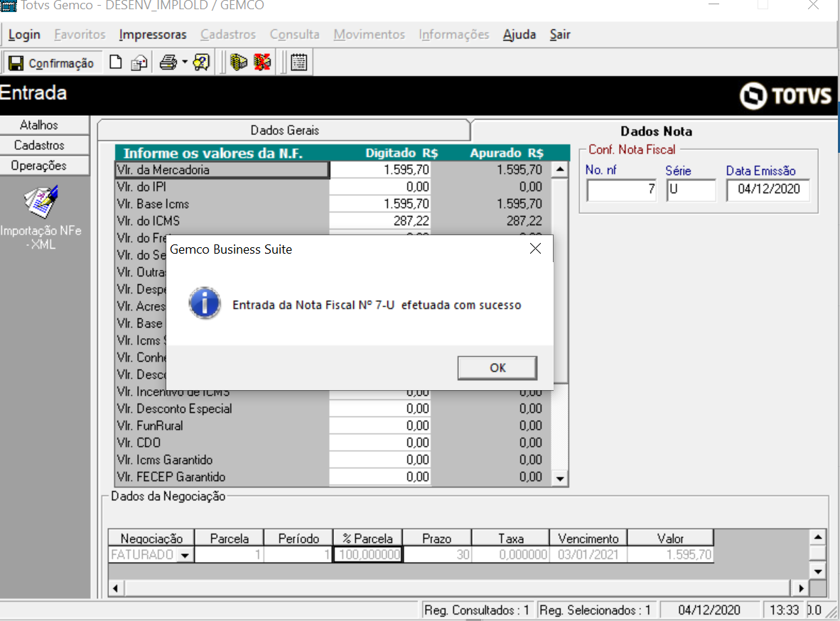
Task: Create a new blank document
Action: coord(115,63)
